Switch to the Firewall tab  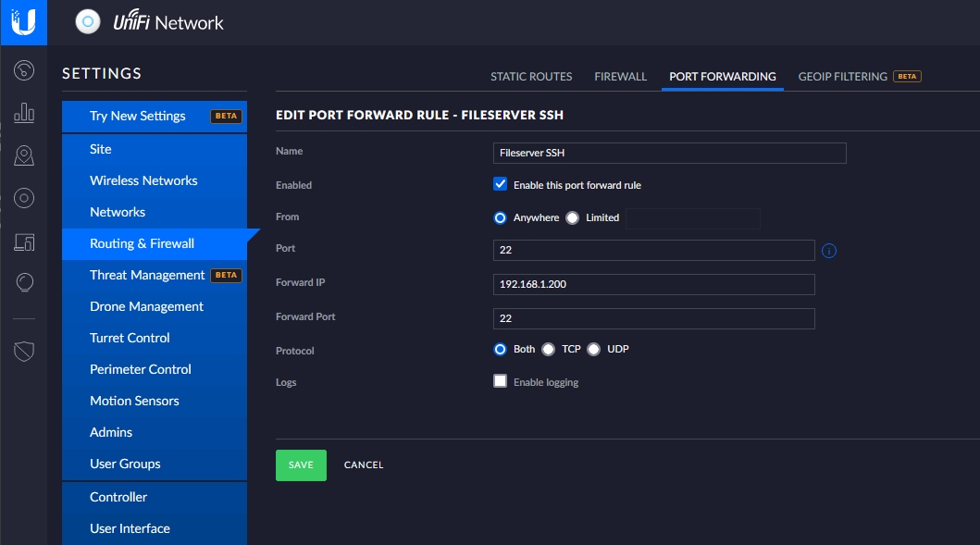click(620, 76)
